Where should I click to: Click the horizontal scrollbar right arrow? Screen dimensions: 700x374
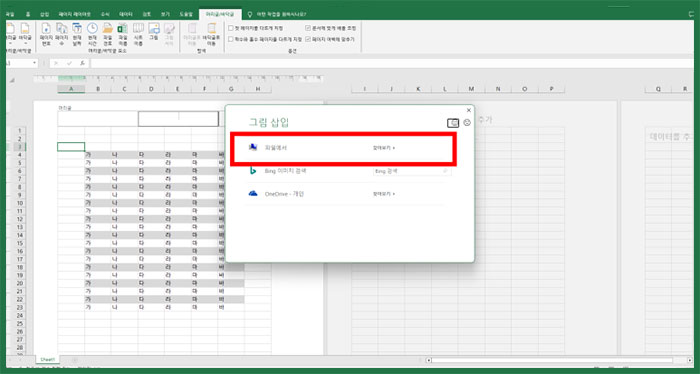(690, 360)
